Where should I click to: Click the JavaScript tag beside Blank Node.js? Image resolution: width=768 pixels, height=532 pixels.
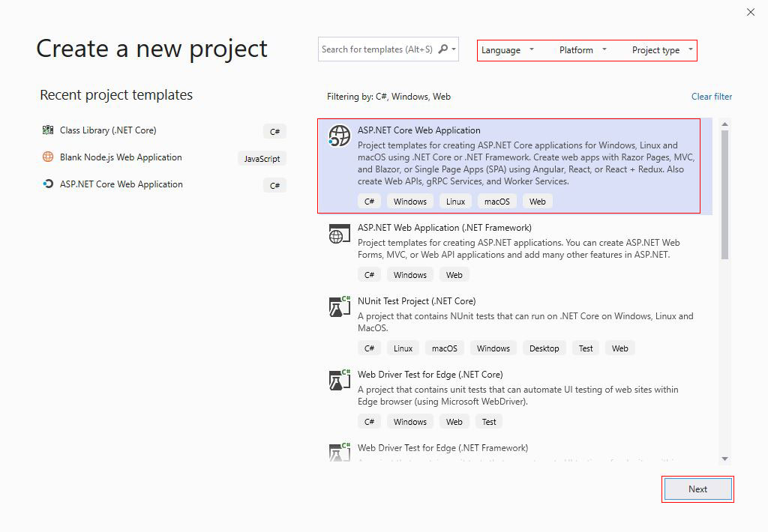262,159
